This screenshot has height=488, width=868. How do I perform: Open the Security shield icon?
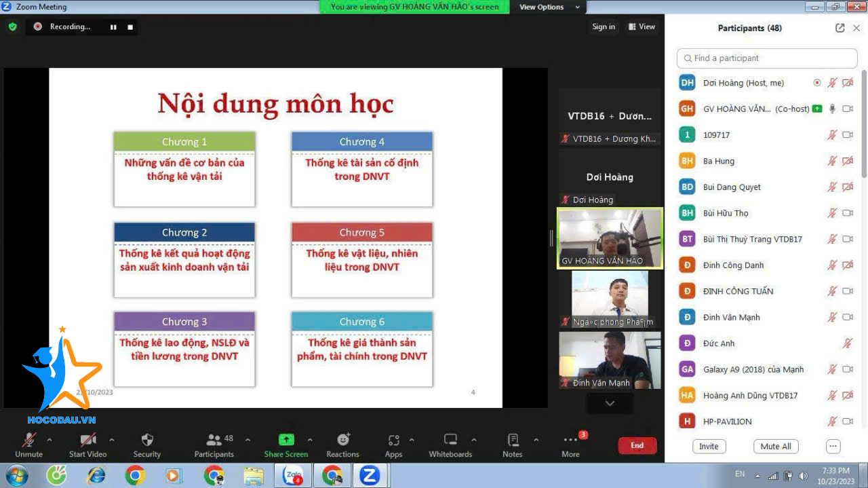coord(147,440)
